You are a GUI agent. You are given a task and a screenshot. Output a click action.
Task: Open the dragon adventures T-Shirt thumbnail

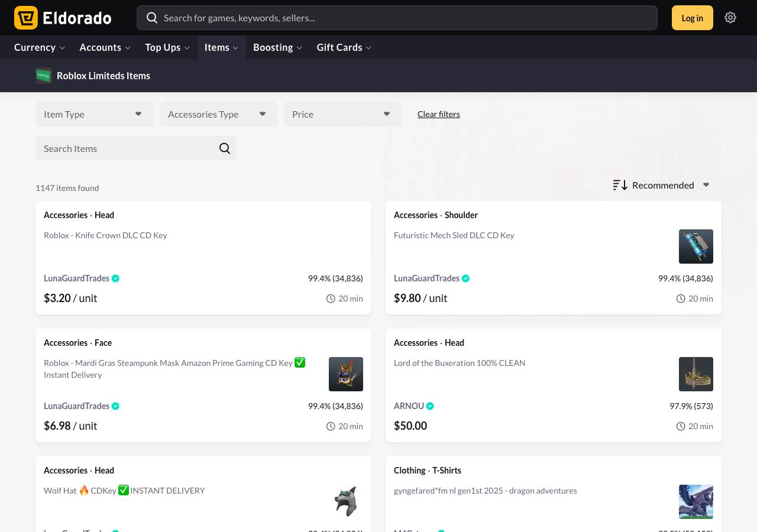click(696, 502)
